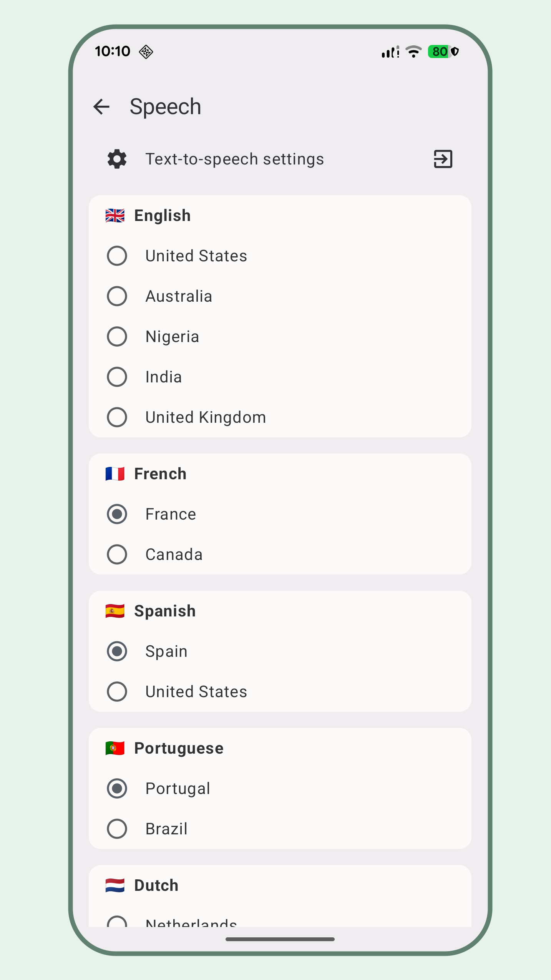Open external text-to-speech settings arrow icon

click(x=443, y=159)
